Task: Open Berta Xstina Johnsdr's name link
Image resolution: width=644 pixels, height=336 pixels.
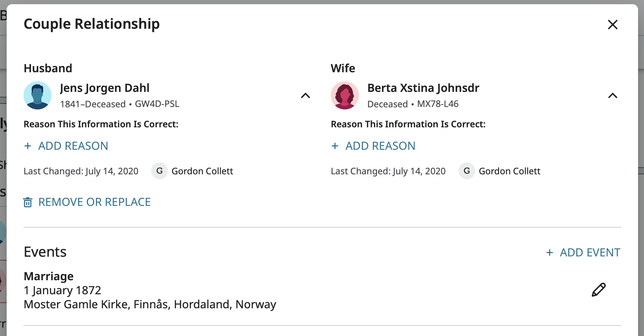Action: click(x=423, y=88)
